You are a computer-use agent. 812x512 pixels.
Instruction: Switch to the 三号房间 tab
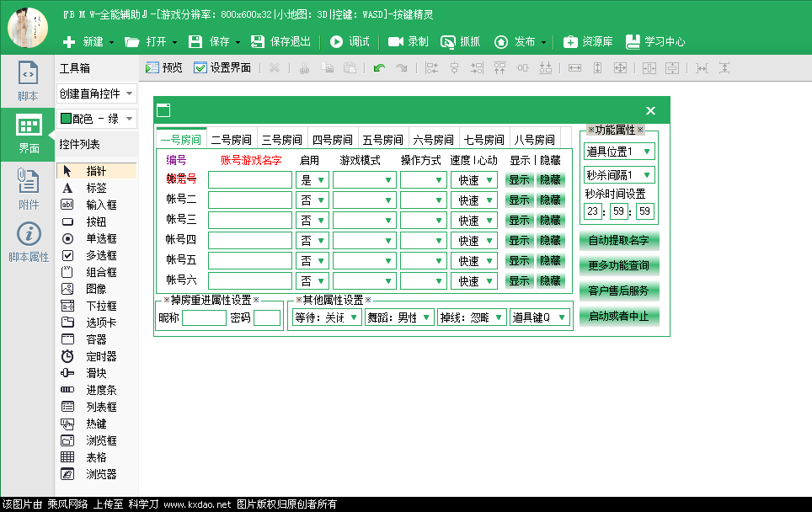click(281, 138)
